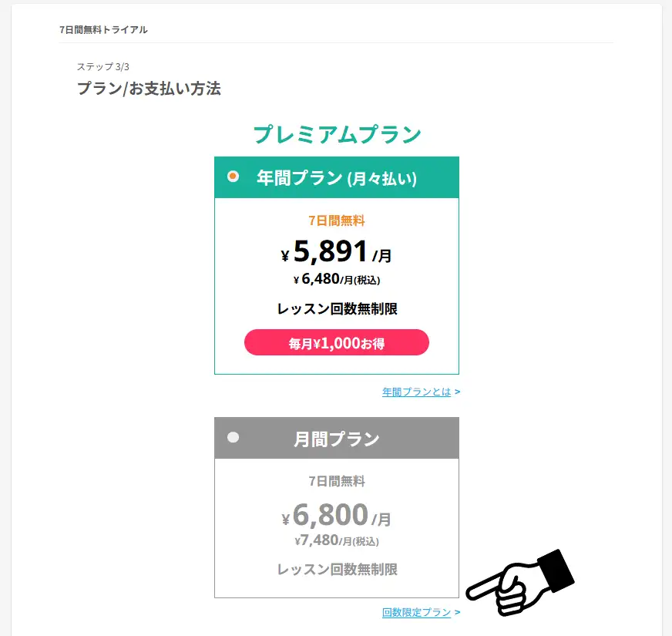Select the 年間プラン (月々払い) radio button

coord(234,177)
